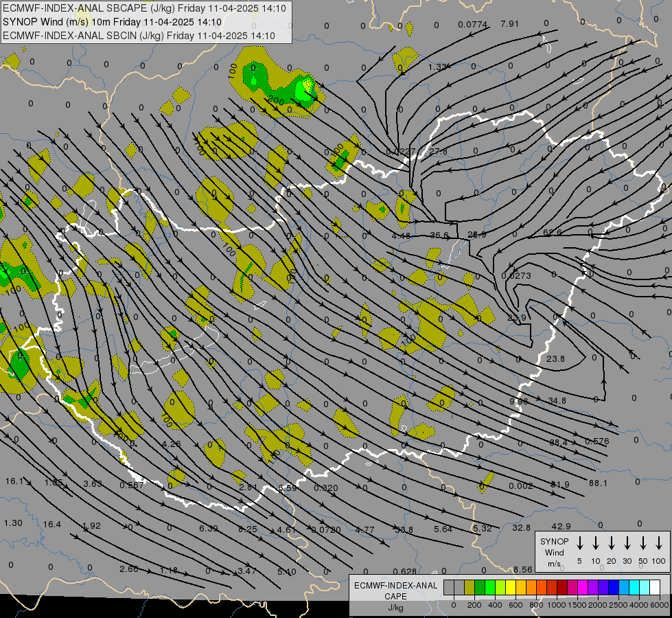Click the 10 m/s wind arrow in legend
672x618 pixels.
pos(596,543)
